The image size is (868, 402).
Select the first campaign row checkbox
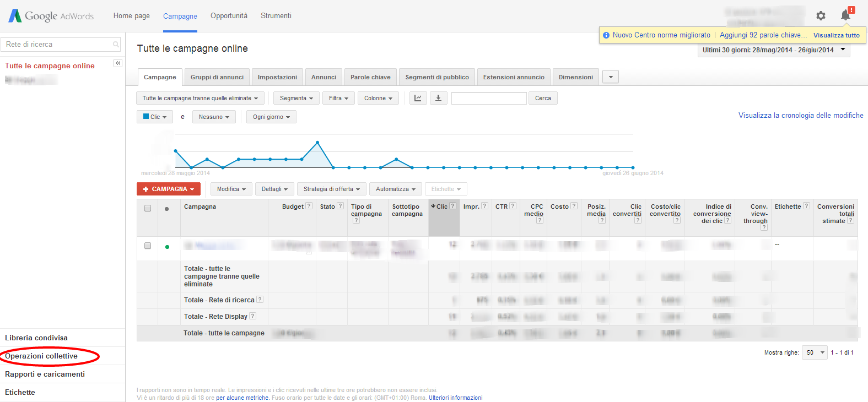tap(148, 246)
